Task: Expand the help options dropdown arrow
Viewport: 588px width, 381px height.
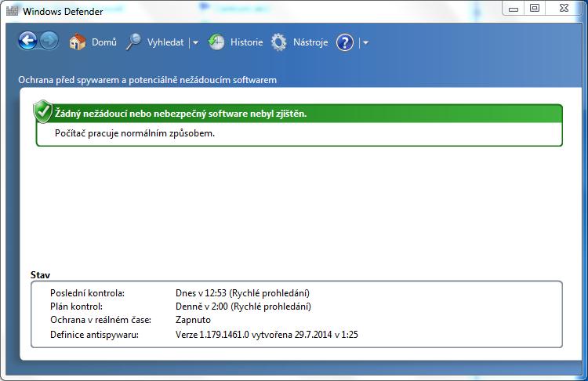Action: pos(365,43)
